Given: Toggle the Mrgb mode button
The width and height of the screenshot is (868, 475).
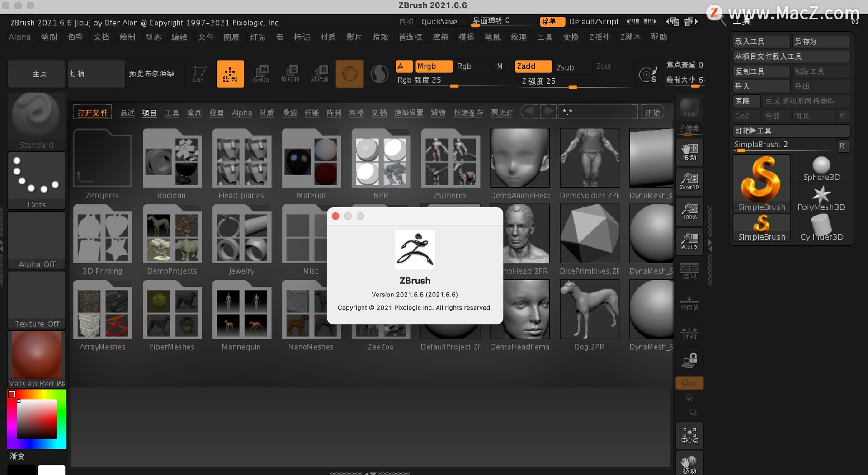Looking at the screenshot, I should coord(434,66).
